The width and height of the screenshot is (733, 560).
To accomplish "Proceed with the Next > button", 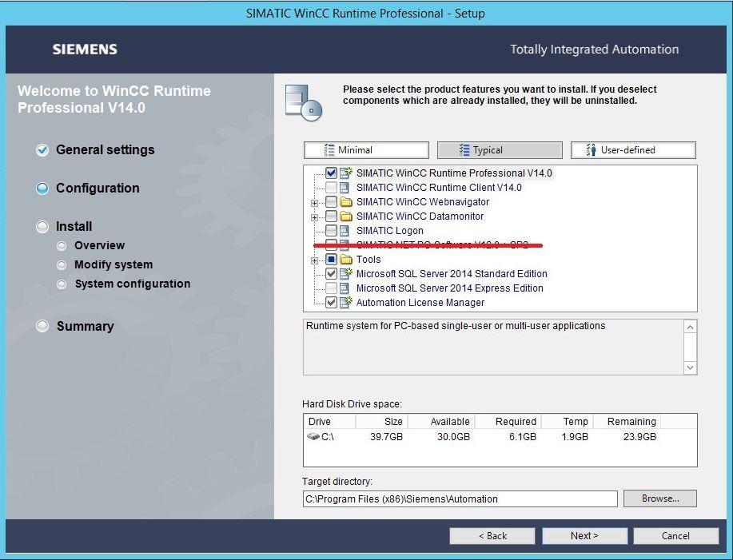I will [x=584, y=536].
